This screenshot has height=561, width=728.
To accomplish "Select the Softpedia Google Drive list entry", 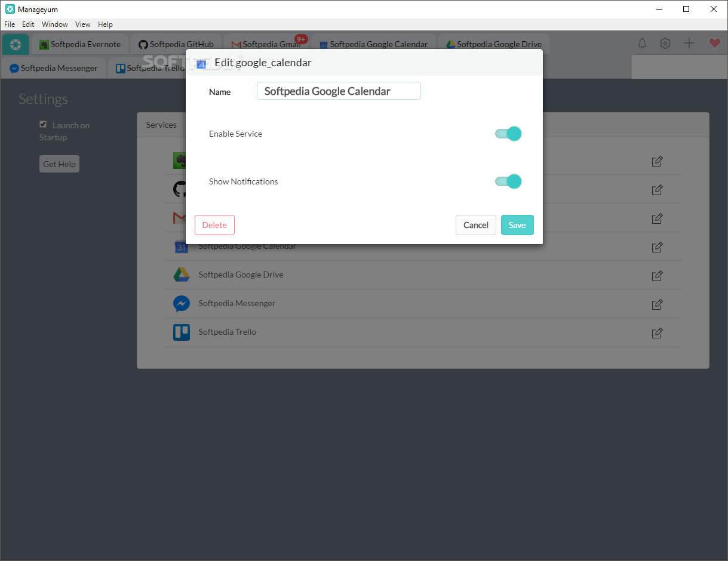I will 423,275.
